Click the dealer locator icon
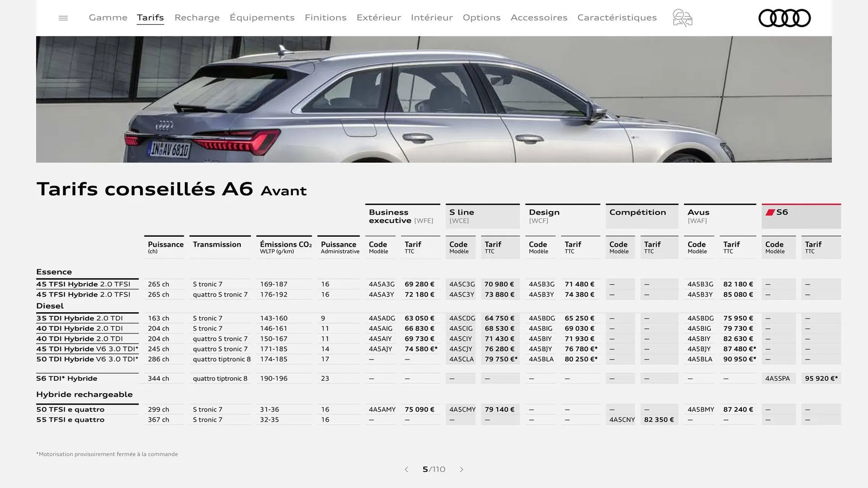The height and width of the screenshot is (488, 868). click(x=682, y=18)
